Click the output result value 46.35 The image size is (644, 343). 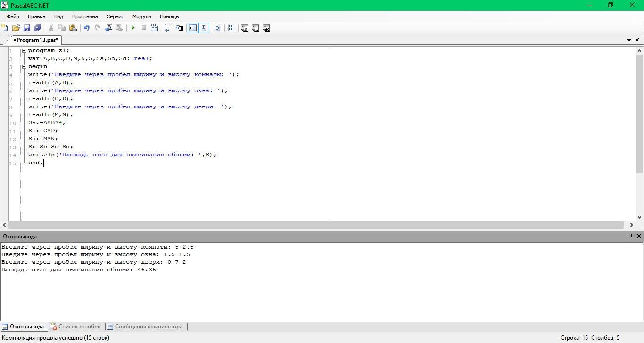[146, 269]
